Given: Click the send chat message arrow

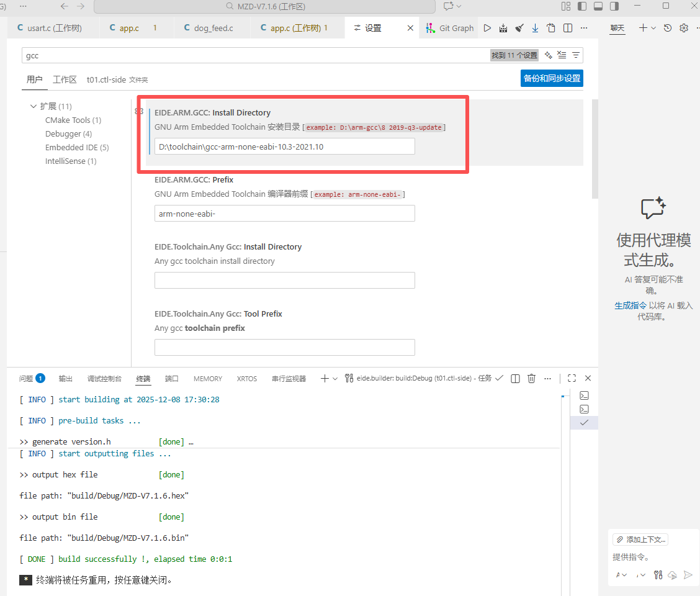Looking at the screenshot, I should (x=688, y=575).
